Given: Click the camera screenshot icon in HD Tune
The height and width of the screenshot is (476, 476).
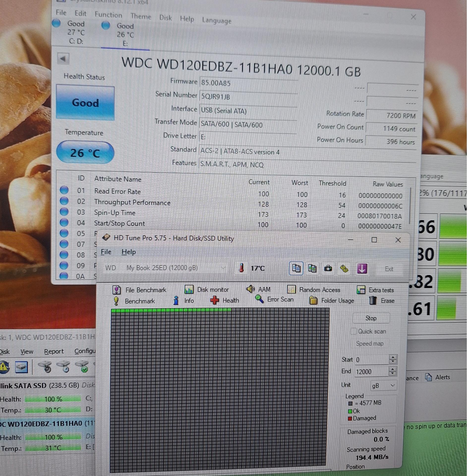Looking at the screenshot, I should click(328, 268).
